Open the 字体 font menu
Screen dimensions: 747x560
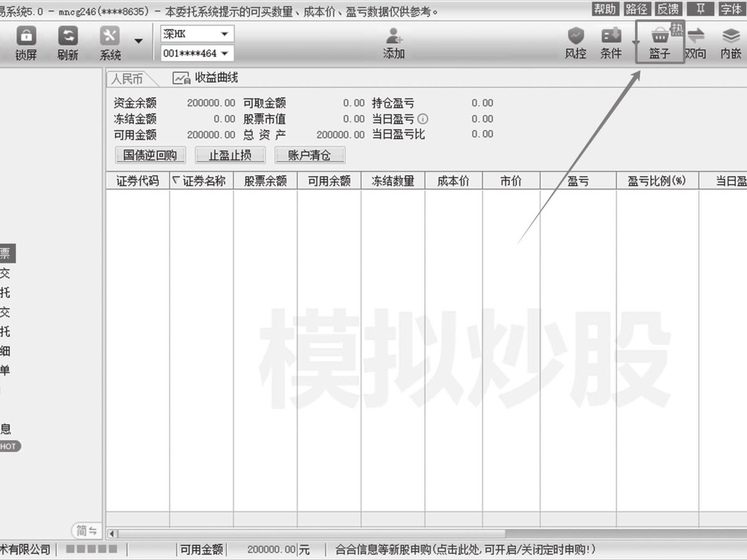tap(731, 9)
